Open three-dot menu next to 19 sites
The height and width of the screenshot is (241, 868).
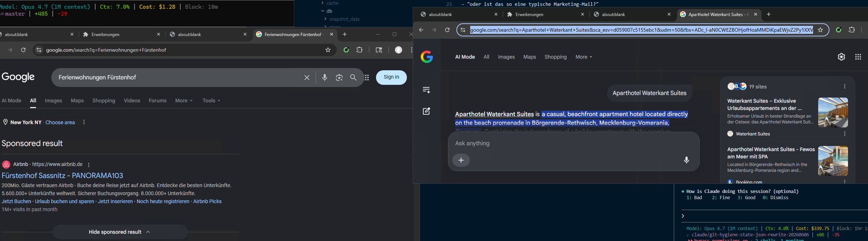coord(845,86)
